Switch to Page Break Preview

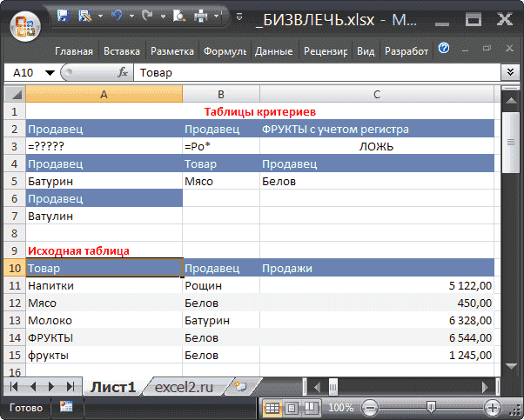311,407
